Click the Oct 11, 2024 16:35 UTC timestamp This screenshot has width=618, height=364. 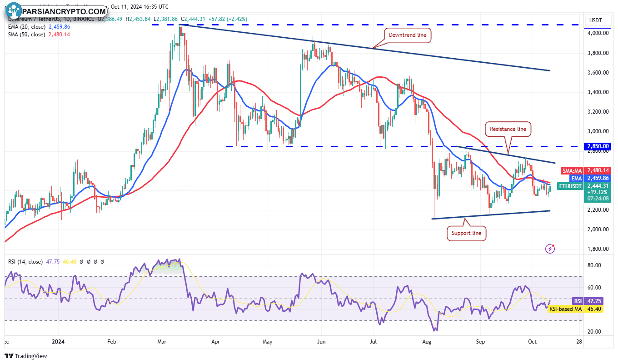[x=140, y=6]
